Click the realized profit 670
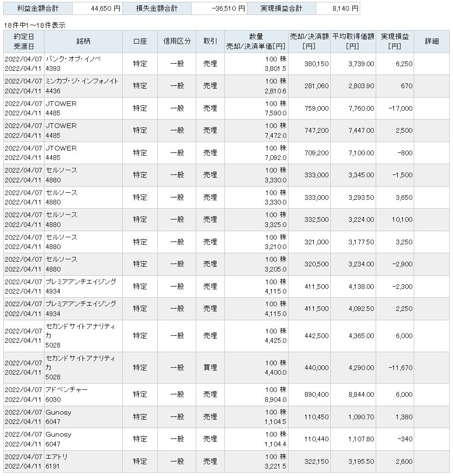 [407, 86]
